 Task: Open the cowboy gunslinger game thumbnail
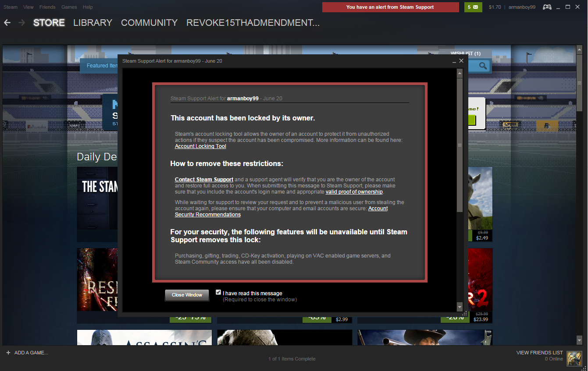(x=425, y=338)
